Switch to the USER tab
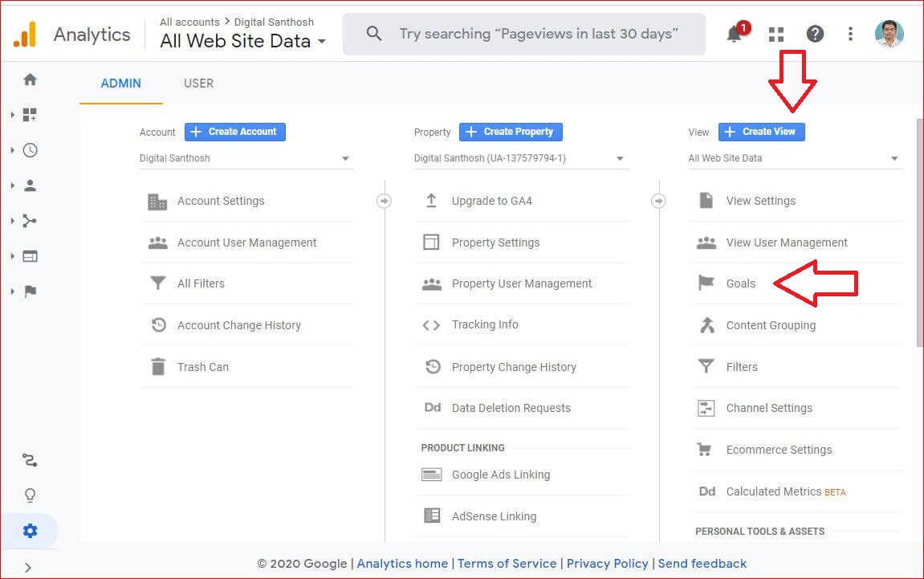Screen dimensions: 924x579 pos(198,84)
